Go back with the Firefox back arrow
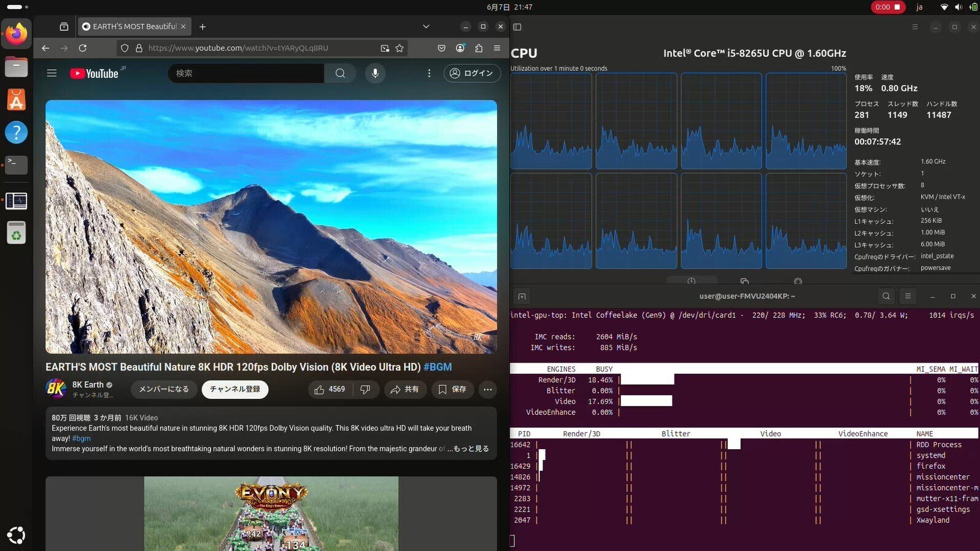Image resolution: width=980 pixels, height=551 pixels. click(45, 48)
